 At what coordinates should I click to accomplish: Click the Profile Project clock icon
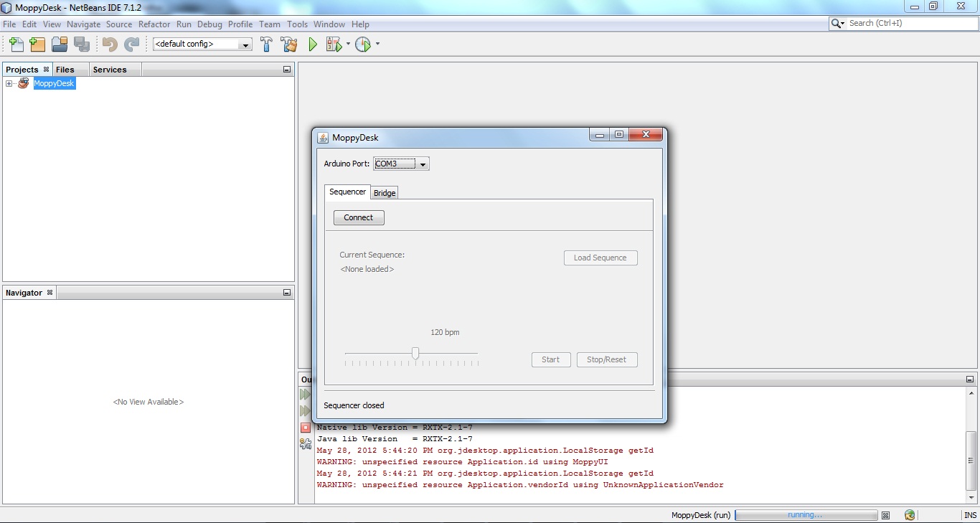pyautogui.click(x=363, y=44)
